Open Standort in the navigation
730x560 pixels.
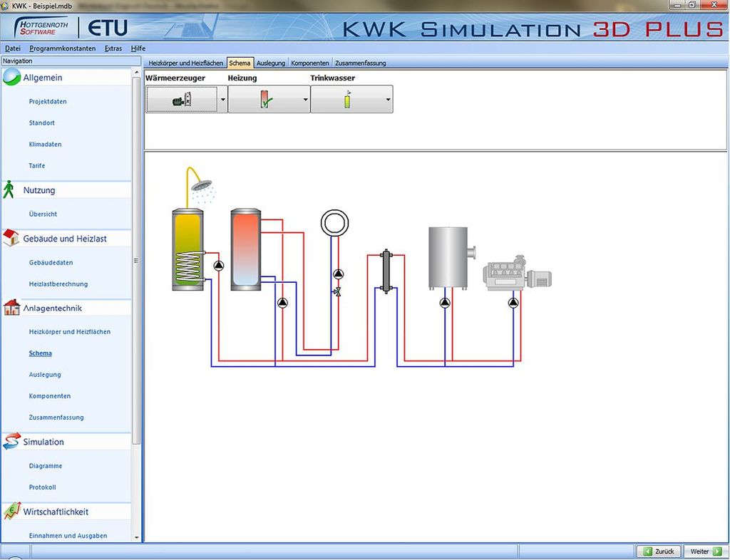click(x=41, y=123)
